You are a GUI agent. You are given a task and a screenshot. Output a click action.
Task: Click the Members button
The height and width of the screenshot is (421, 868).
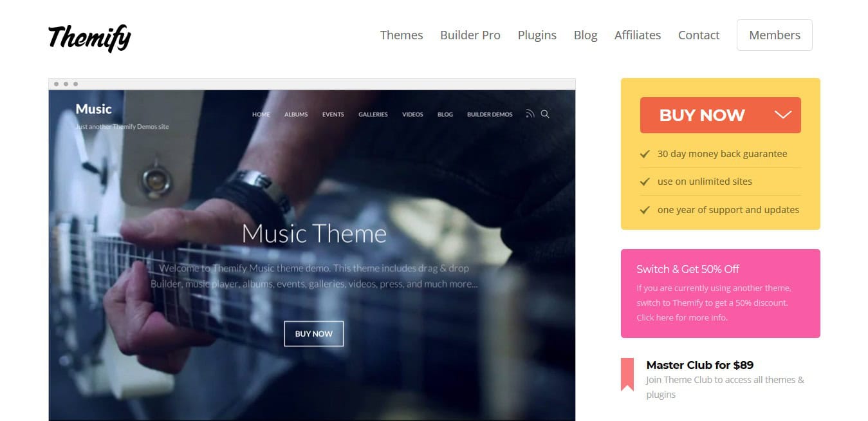pos(775,35)
